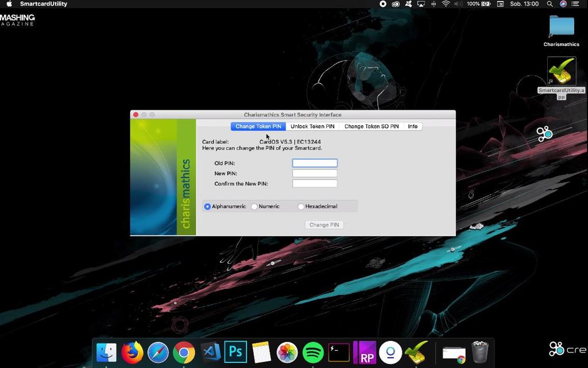This screenshot has width=588, height=368.
Task: Open the Wi-Fi status menu
Action: pos(446,4)
